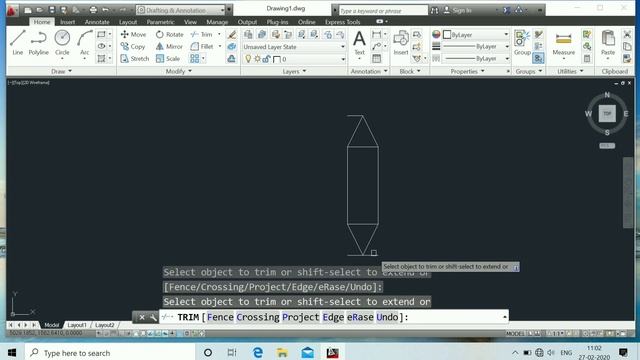Open the Trim tool dropdown arrow
The width and height of the screenshot is (640, 360).
click(219, 34)
